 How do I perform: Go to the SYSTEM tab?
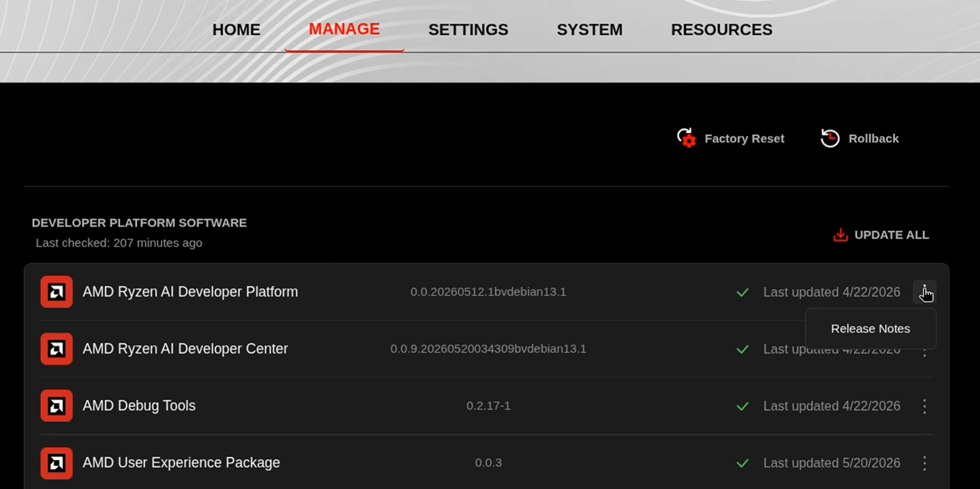pos(590,29)
